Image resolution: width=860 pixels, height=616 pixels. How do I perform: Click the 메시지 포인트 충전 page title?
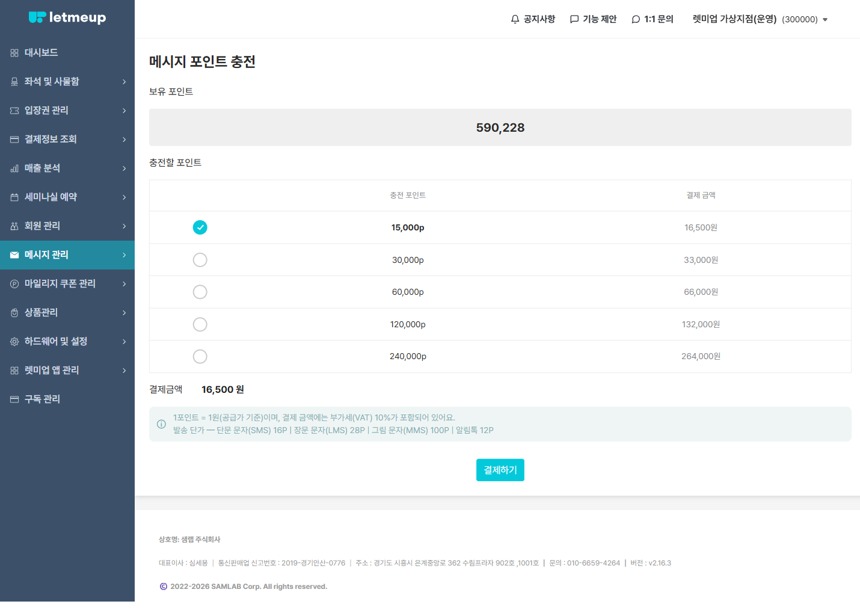(202, 61)
